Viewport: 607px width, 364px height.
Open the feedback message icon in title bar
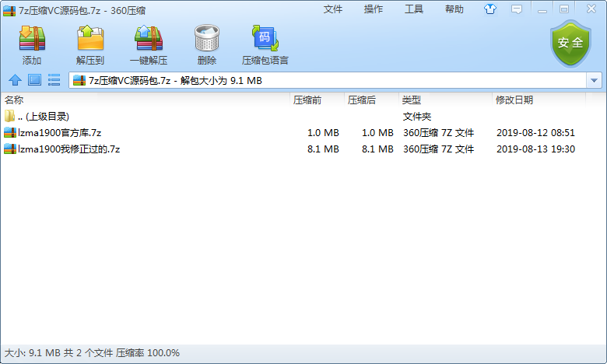pyautogui.click(x=517, y=9)
